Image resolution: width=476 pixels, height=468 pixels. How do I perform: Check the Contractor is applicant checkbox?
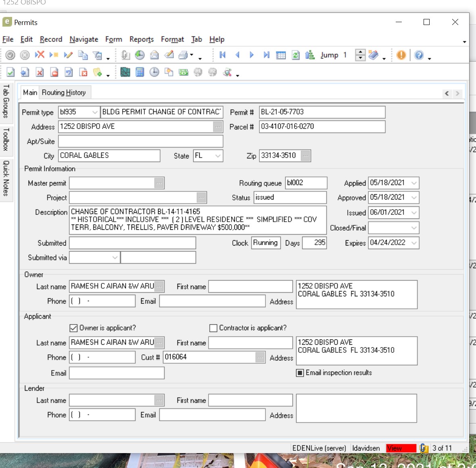click(x=213, y=328)
